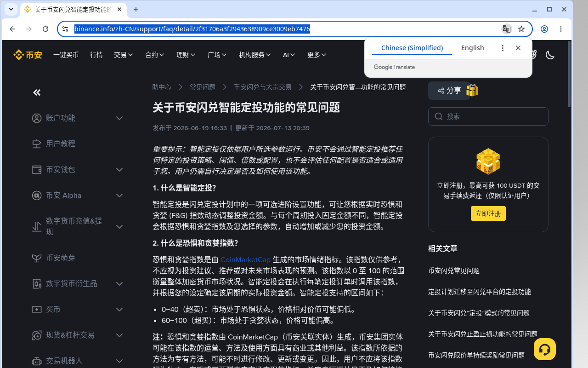The image size is (588, 368).
Task: View site information icon in the address bar
Action: pyautogui.click(x=65, y=29)
